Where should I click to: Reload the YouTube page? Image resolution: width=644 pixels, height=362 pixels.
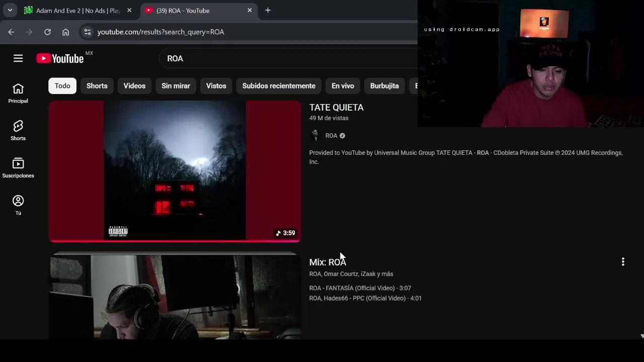pyautogui.click(x=47, y=32)
